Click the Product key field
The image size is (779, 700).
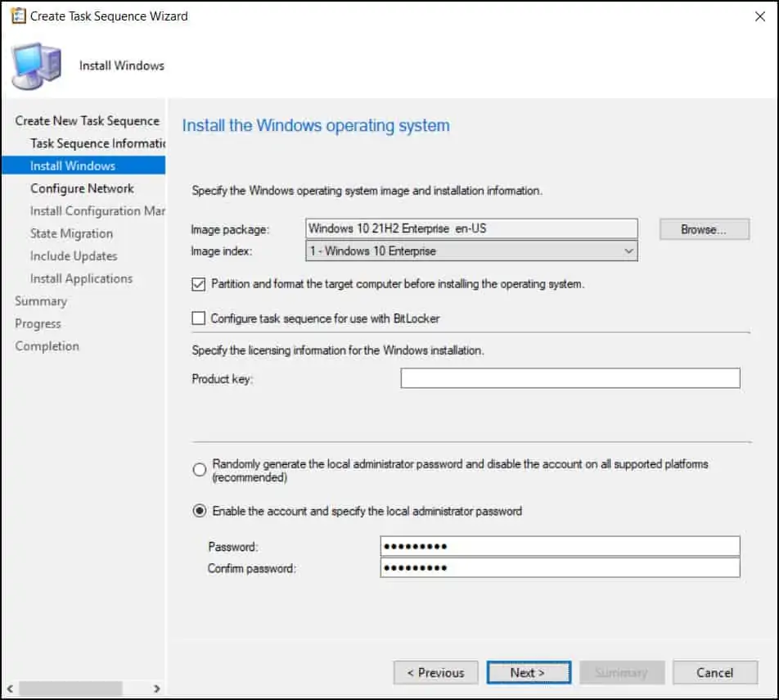(x=570, y=378)
